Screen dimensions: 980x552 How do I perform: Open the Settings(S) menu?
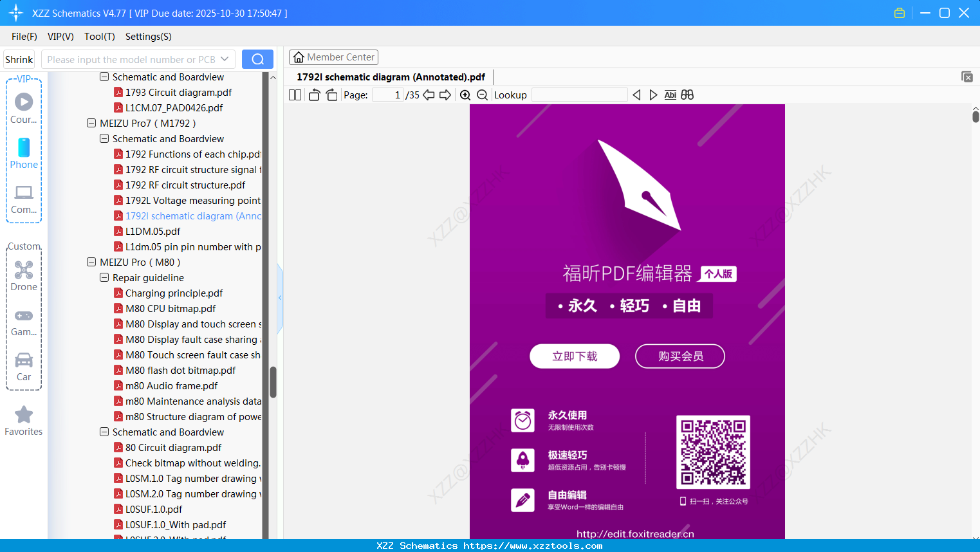click(x=148, y=37)
